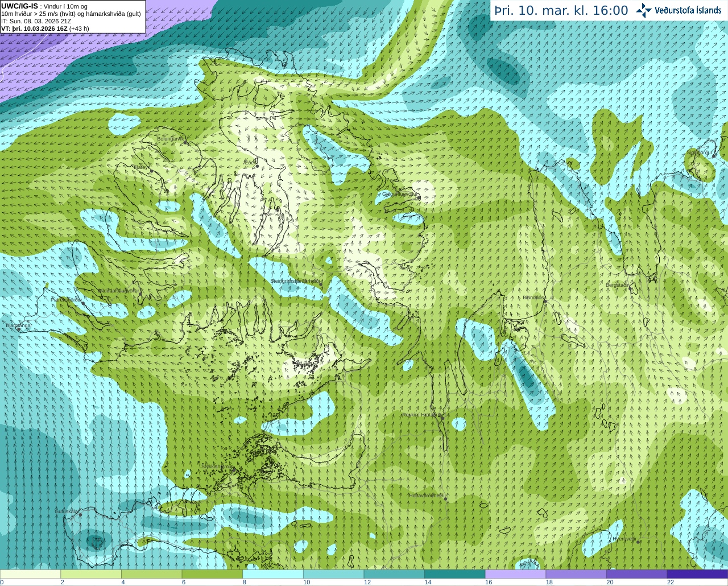The width and height of the screenshot is (728, 586).
Task: Click the legend scale value 20
Action: click(x=610, y=582)
